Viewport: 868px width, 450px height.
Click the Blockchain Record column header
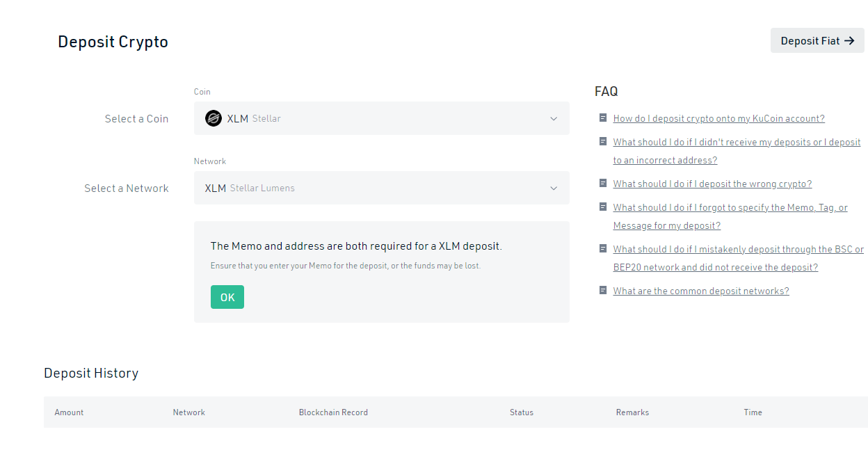[x=333, y=412]
